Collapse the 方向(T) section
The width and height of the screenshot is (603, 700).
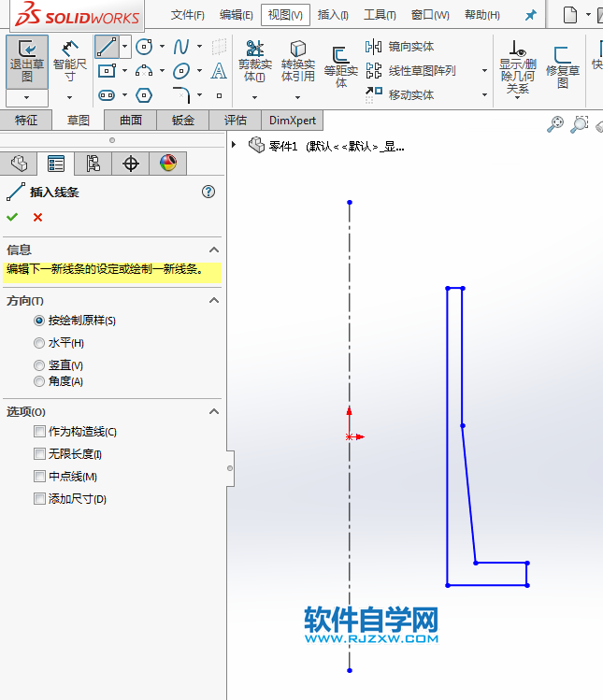click(x=214, y=300)
